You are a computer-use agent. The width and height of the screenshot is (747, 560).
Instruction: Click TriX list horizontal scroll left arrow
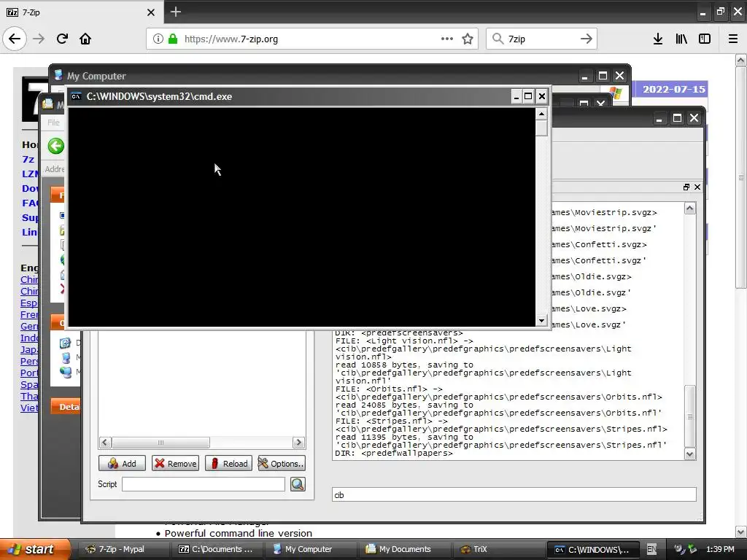105,443
